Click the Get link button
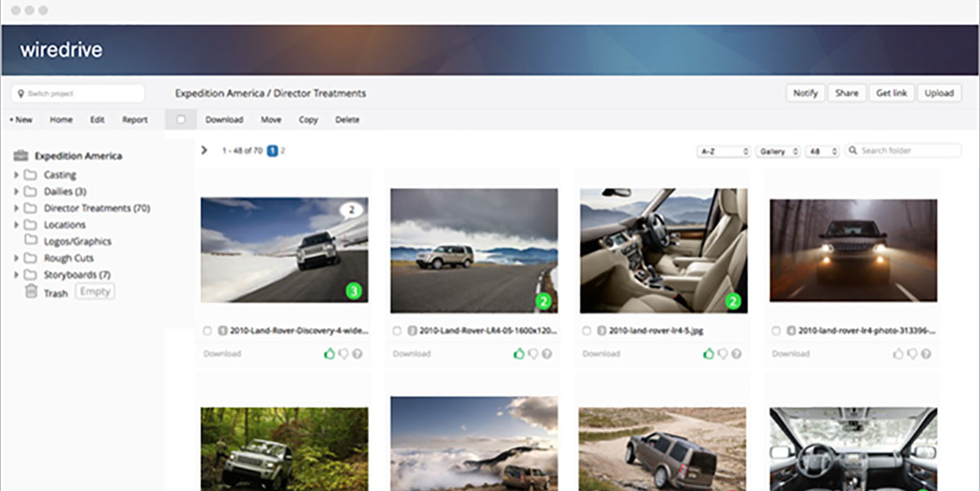This screenshot has width=980, height=491. tap(891, 93)
